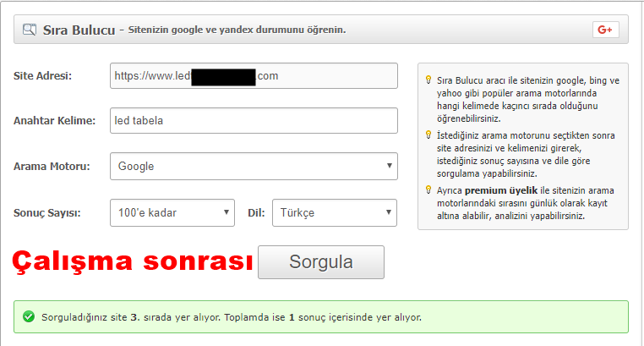Click the green success checkmark icon
The image size is (644, 346).
pyautogui.click(x=29, y=317)
